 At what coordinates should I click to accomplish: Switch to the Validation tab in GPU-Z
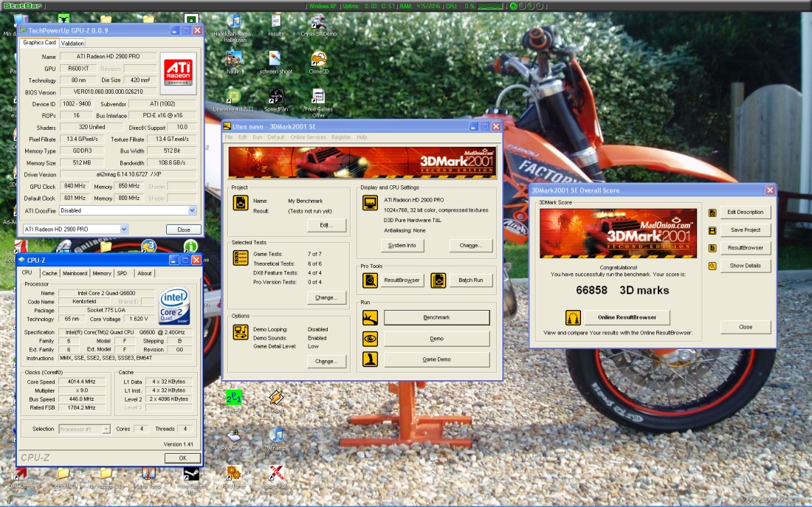[72, 44]
